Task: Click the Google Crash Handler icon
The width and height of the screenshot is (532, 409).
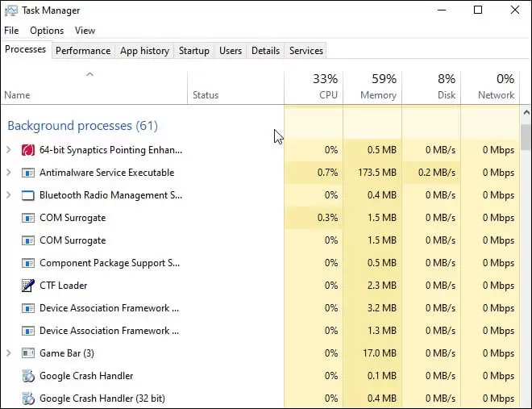Action: [28, 376]
